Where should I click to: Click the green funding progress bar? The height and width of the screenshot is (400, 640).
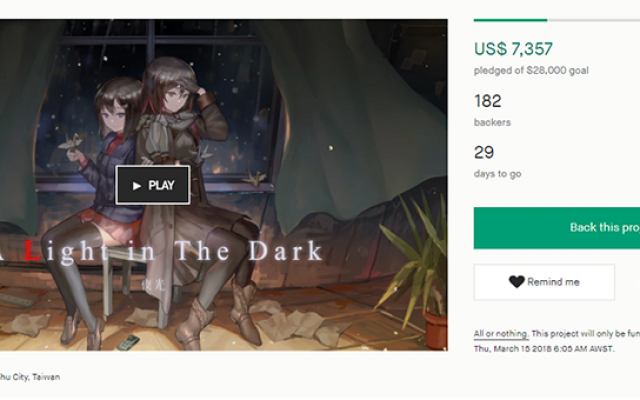(x=510, y=20)
